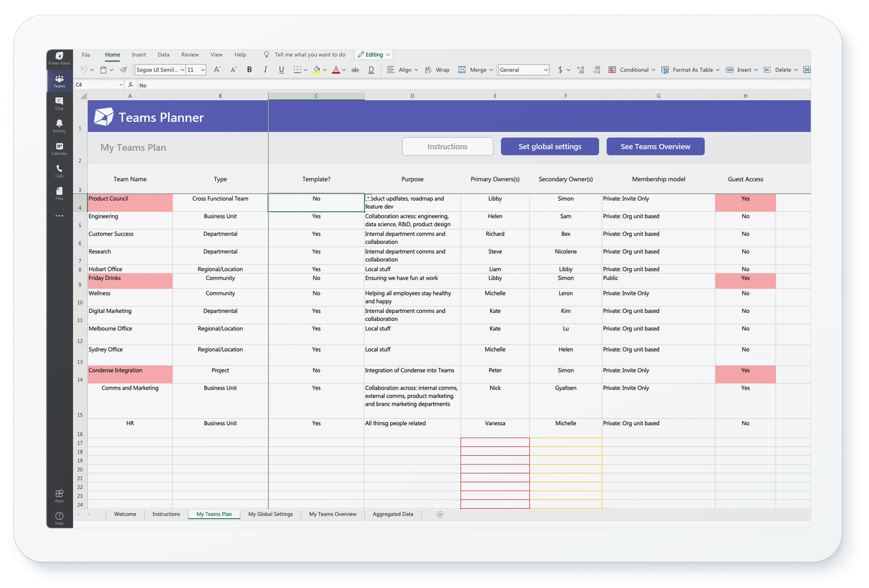The height and width of the screenshot is (588, 869).
Task: Click the Insert cells button
Action: (741, 69)
